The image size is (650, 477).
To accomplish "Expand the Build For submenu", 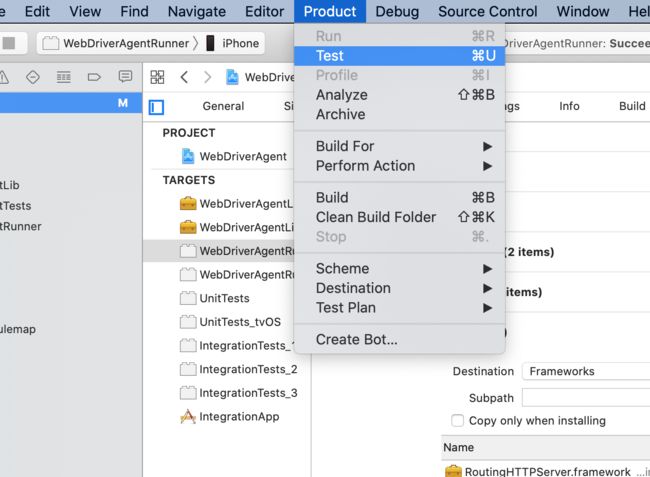I will point(400,146).
